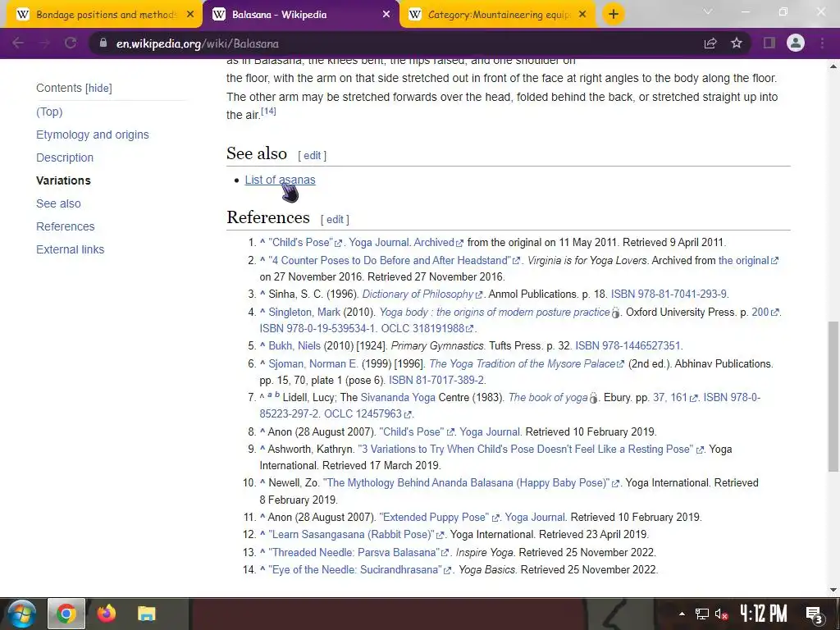Go to Description section

pyautogui.click(x=65, y=157)
